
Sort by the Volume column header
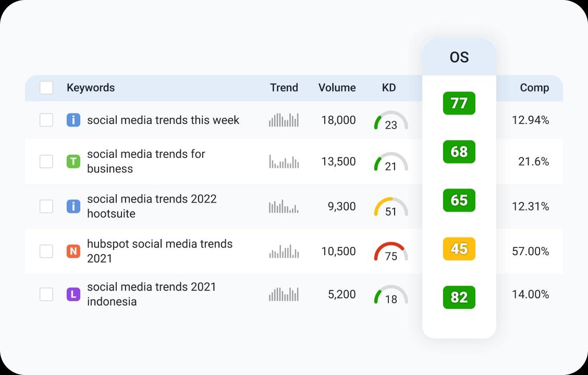tap(337, 87)
